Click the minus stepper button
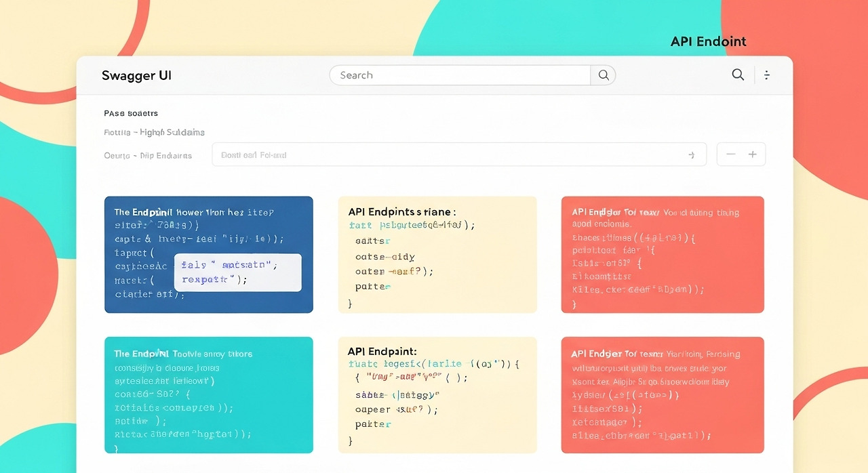Screen dimensions: 868x473 pos(730,155)
